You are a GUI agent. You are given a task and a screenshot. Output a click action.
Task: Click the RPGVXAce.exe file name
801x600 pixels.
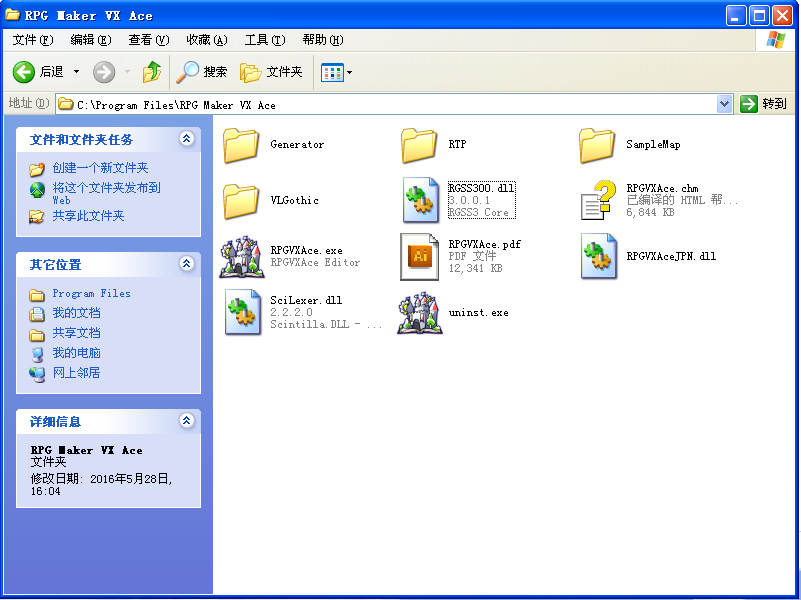pos(307,250)
